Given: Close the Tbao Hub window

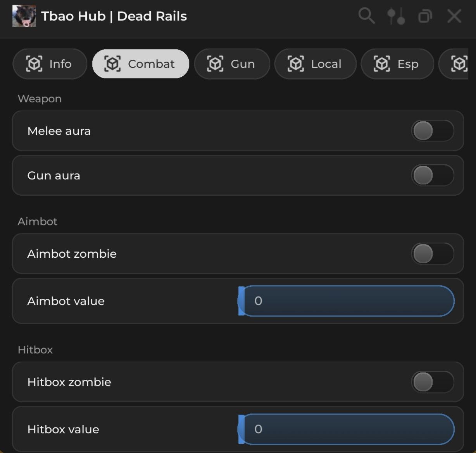Looking at the screenshot, I should point(454,16).
